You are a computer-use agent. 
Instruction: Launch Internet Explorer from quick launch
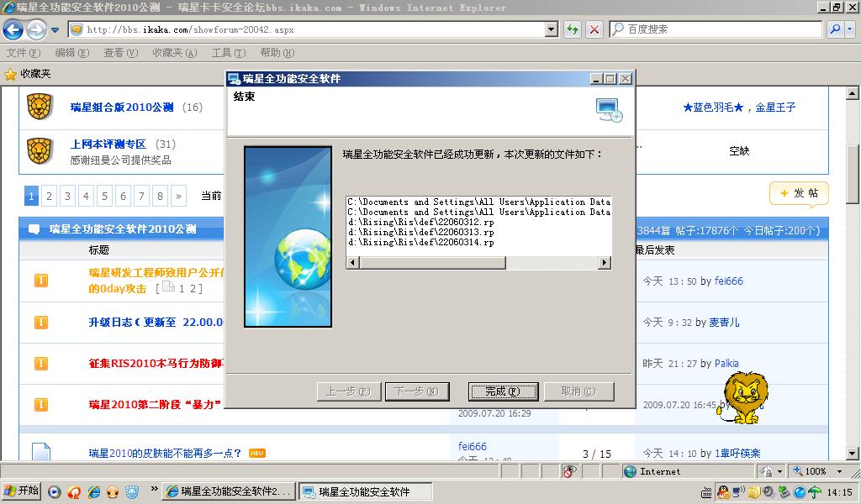coord(94,492)
